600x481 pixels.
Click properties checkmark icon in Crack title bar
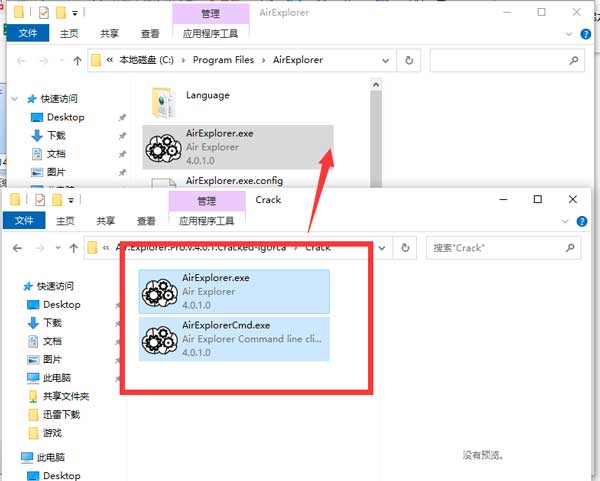(40, 200)
